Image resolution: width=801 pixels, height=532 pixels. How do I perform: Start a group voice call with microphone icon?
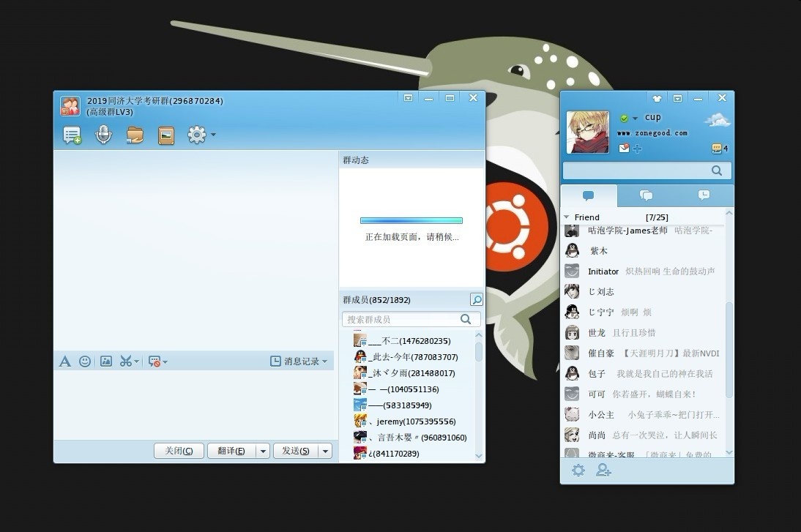pos(103,135)
